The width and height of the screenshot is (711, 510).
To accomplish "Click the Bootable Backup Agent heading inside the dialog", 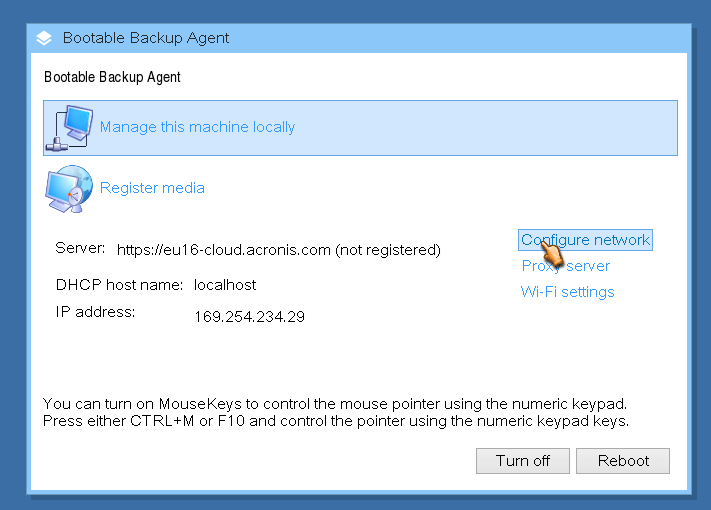I will click(x=112, y=77).
